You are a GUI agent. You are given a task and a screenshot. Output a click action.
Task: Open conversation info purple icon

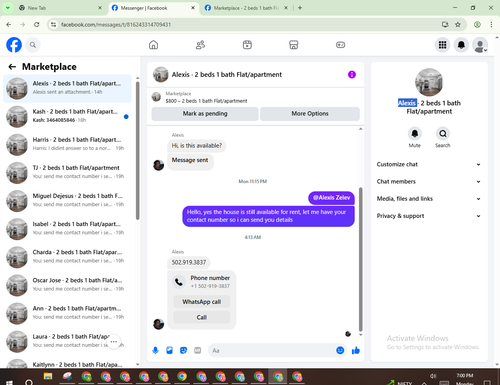pyautogui.click(x=352, y=74)
